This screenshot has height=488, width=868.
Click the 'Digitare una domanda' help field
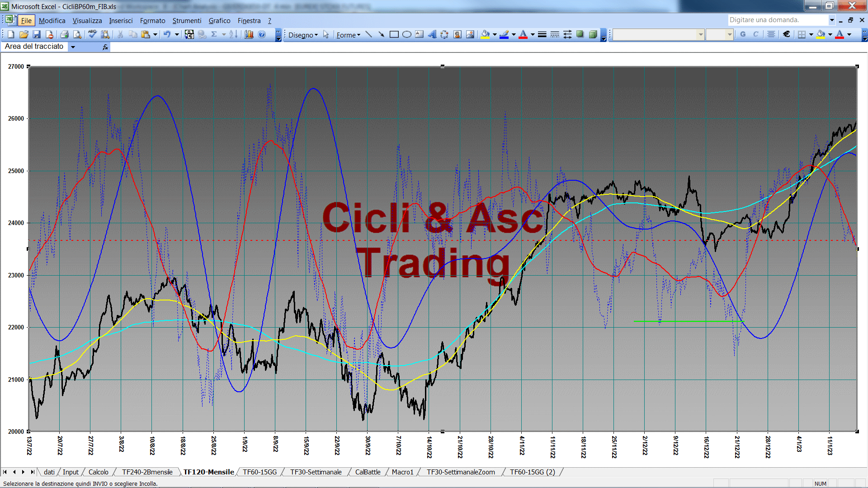click(x=778, y=20)
